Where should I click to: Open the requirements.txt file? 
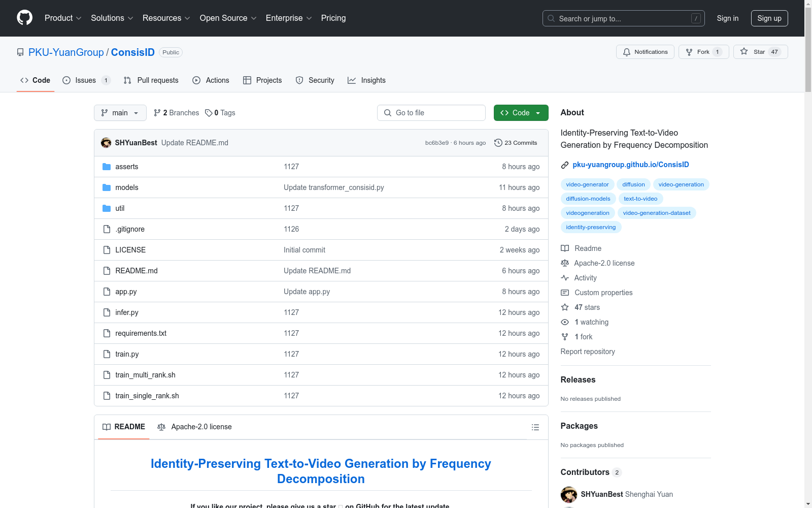[x=141, y=333]
